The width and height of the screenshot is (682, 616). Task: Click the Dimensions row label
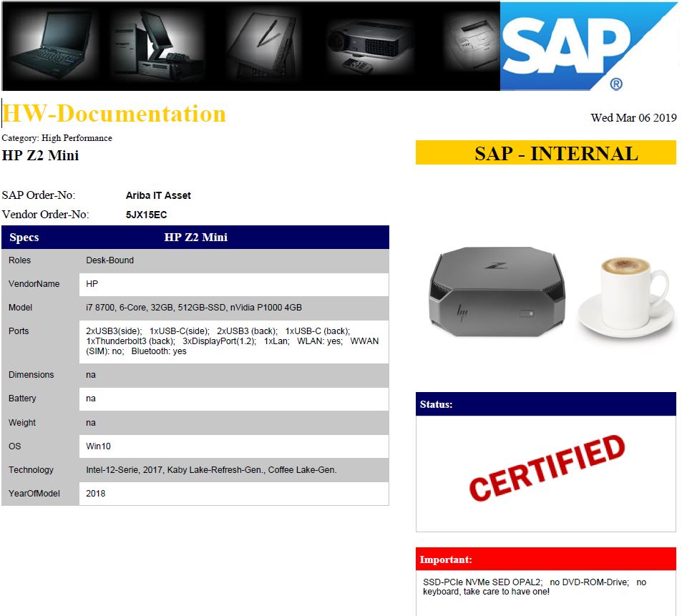[x=31, y=374]
